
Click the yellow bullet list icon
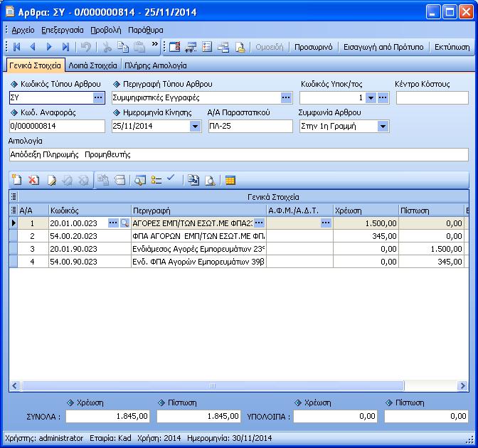point(156,180)
